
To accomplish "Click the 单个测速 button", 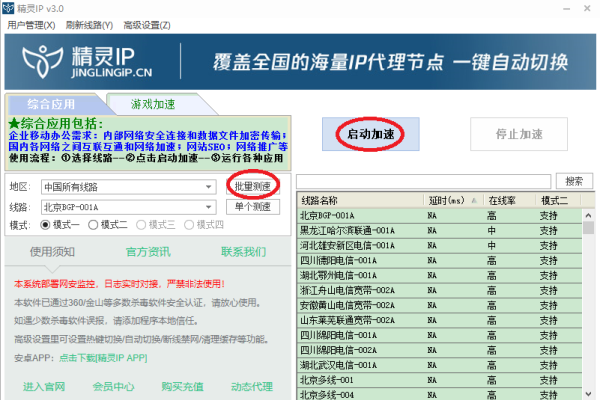I will coord(253,207).
